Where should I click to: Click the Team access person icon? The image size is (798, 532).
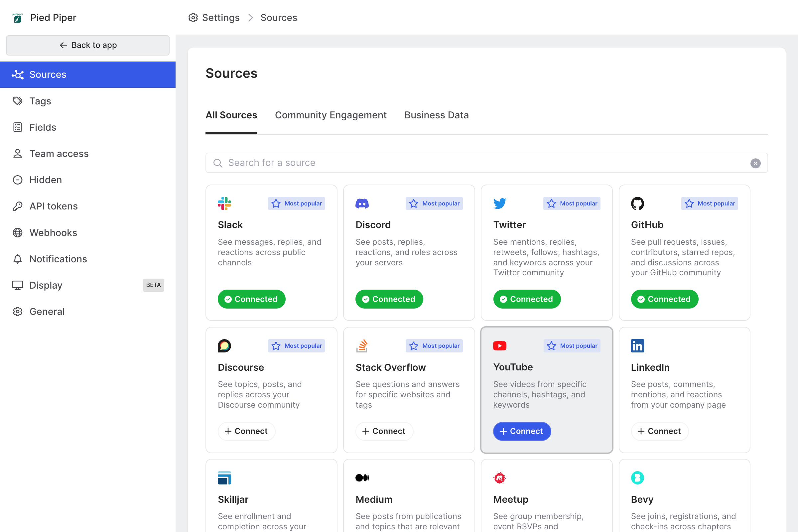pyautogui.click(x=18, y=154)
